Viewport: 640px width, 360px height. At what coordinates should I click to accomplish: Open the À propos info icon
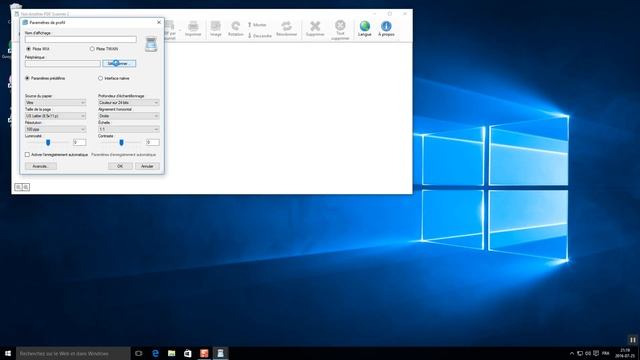click(x=386, y=27)
